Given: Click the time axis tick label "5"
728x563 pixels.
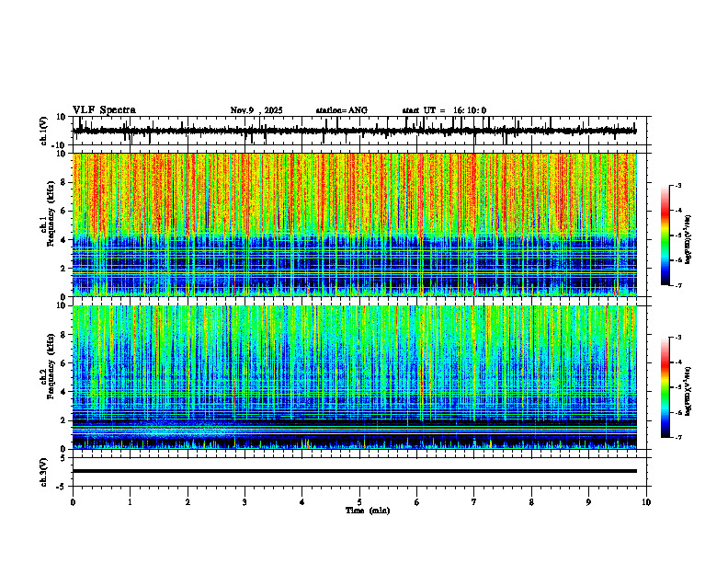Looking at the screenshot, I should 359,502.
